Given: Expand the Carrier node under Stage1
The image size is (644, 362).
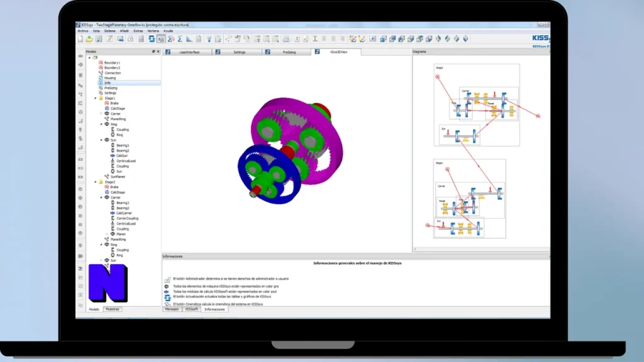Looking at the screenshot, I should 101,114.
